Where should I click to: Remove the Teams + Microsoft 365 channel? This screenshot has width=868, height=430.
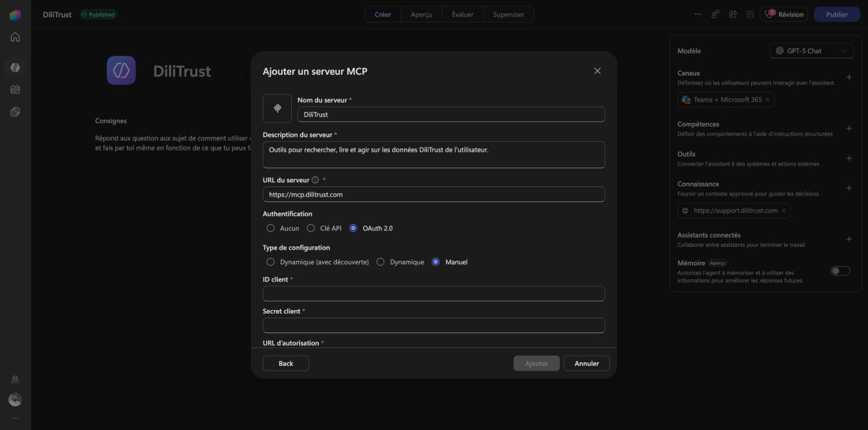pyautogui.click(x=767, y=100)
